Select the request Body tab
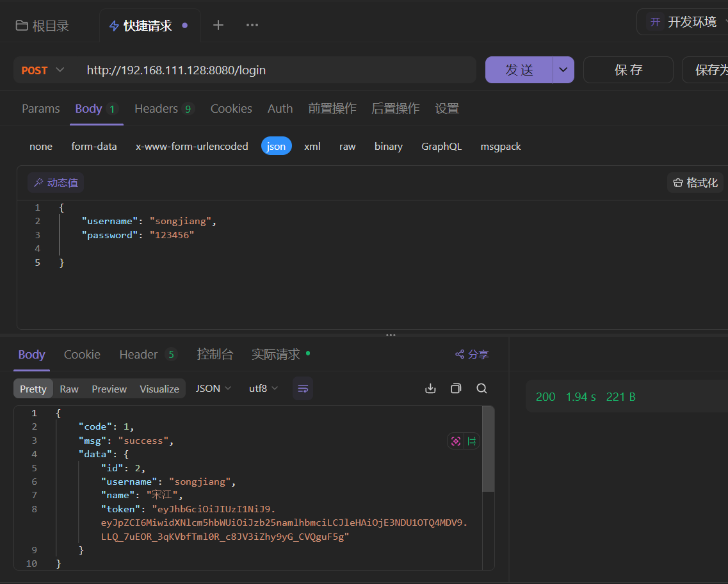 click(96, 109)
